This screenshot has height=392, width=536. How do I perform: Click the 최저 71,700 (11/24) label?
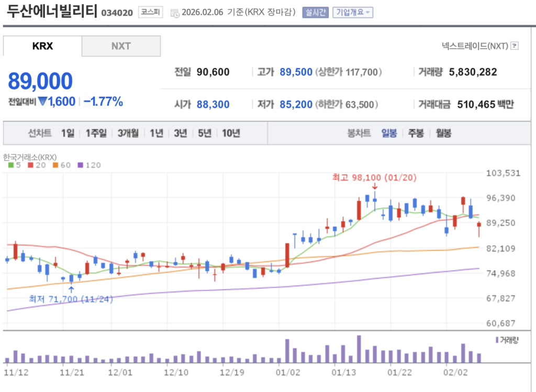(x=71, y=299)
